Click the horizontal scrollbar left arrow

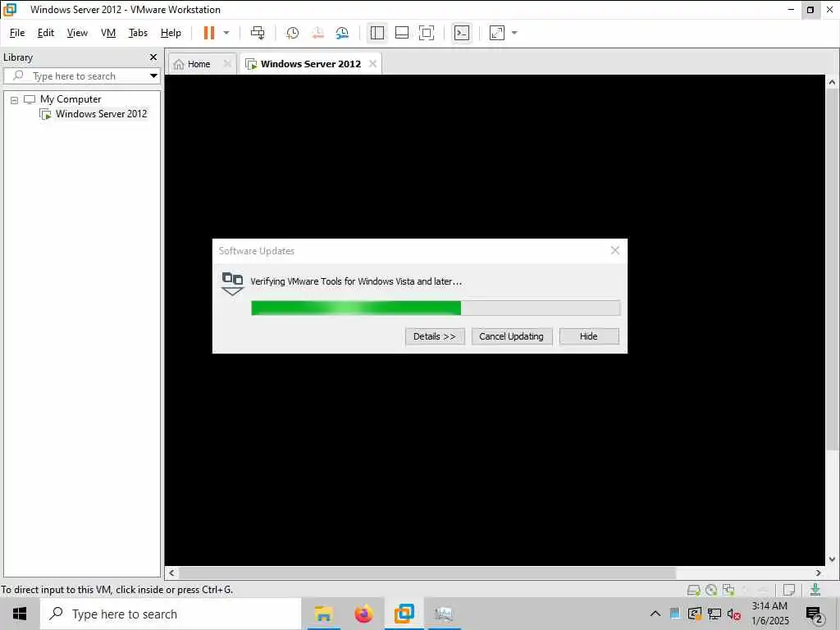pos(171,573)
